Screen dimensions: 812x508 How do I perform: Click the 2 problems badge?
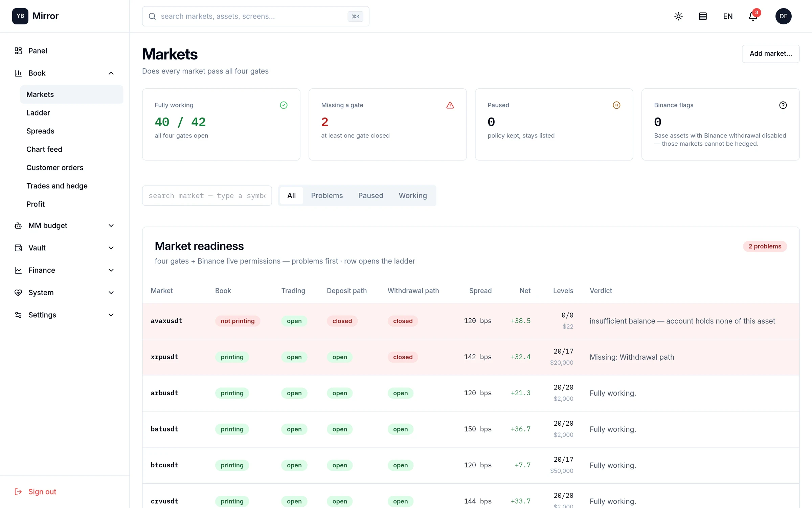point(765,247)
